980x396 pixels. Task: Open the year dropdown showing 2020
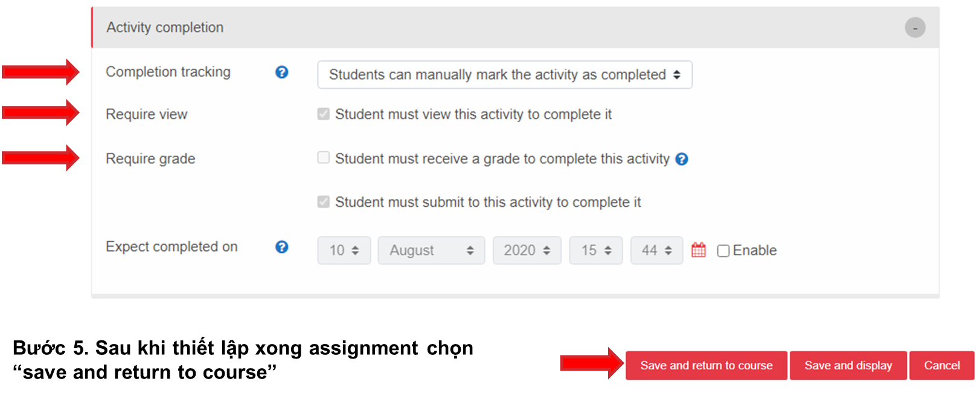coord(527,250)
